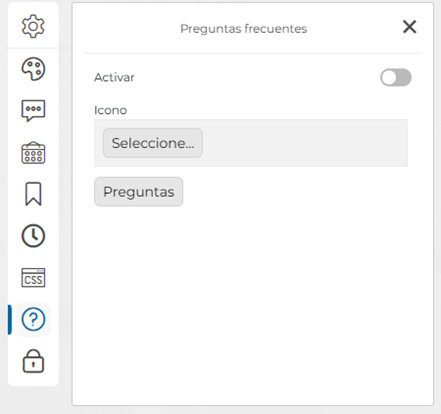Select the chat bubble messages icon
This screenshot has height=414, width=441.
33,111
